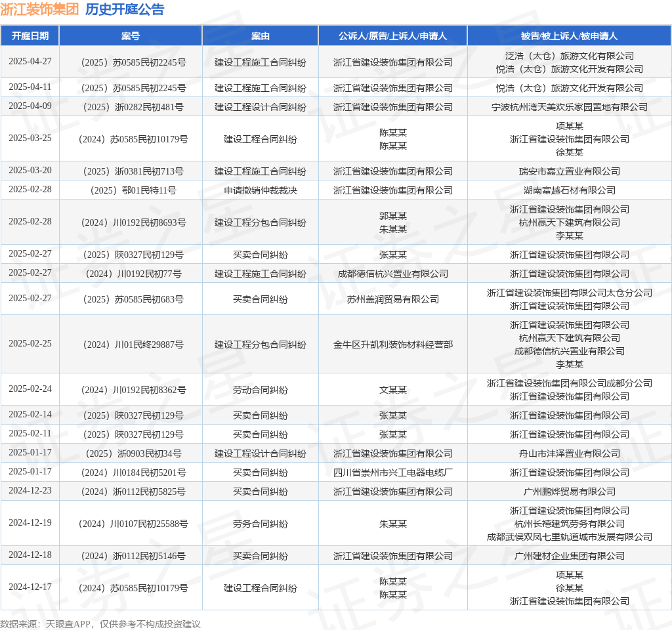The width and height of the screenshot is (672, 630).
Task: Select defendant 湖南富越石材有限公司
Action: (x=569, y=190)
